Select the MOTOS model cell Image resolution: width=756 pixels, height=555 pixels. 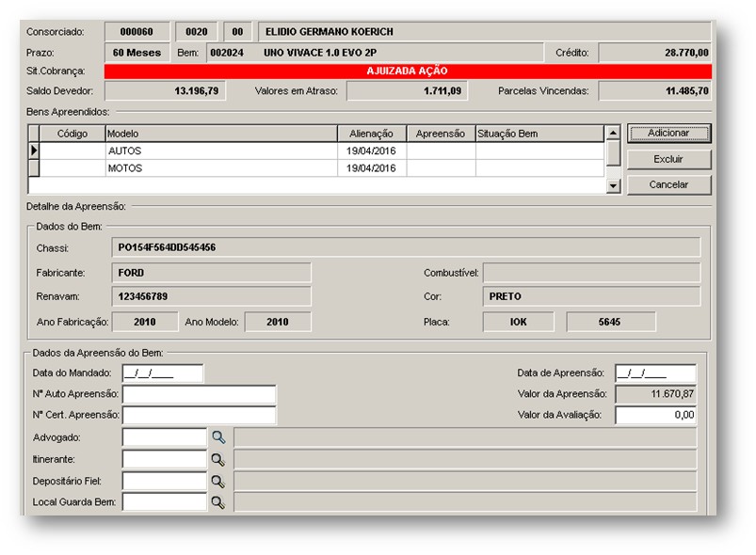click(221, 168)
